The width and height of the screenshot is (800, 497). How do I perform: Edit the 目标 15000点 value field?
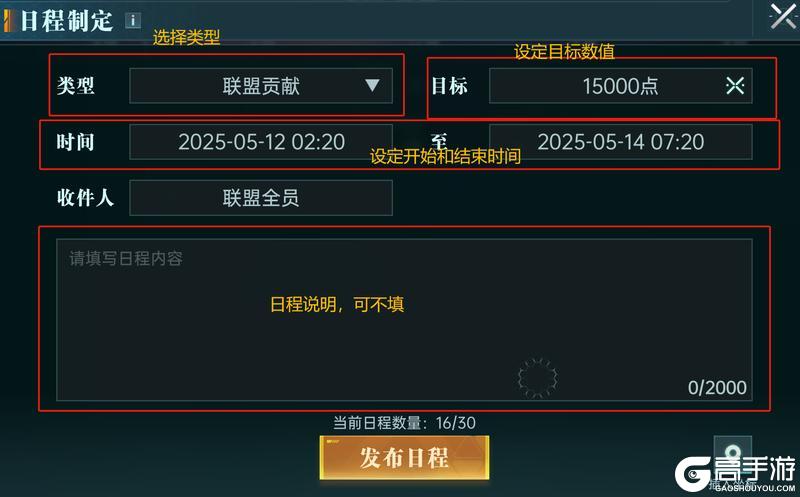(x=620, y=86)
